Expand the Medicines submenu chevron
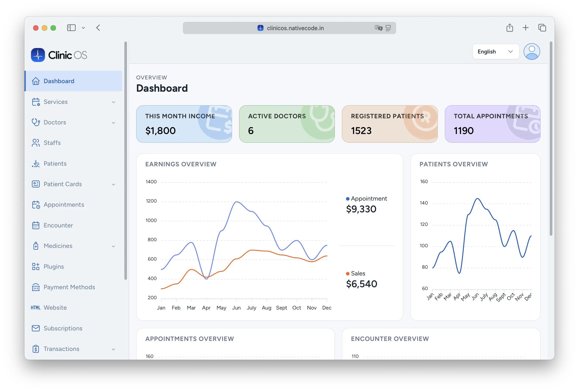This screenshot has height=392, width=579. coord(113,246)
